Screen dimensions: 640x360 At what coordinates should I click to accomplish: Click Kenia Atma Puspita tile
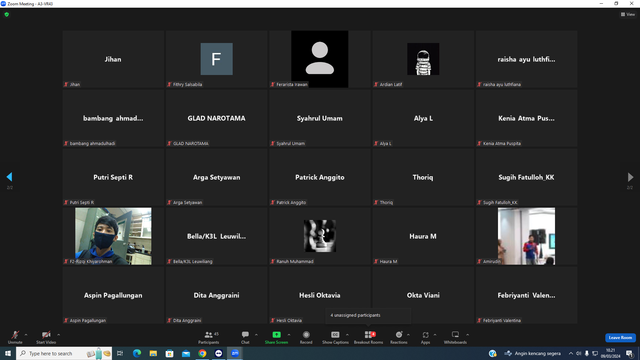point(526,118)
